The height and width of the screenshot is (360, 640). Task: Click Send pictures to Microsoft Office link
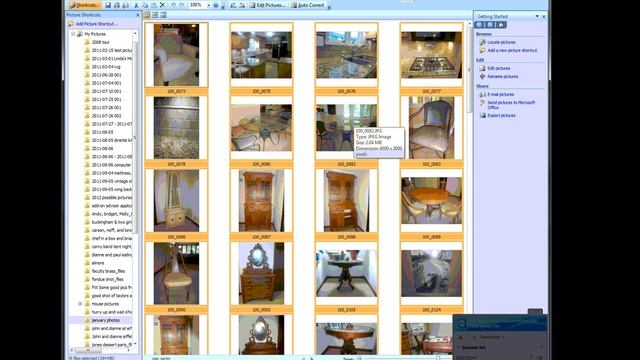coord(511,105)
